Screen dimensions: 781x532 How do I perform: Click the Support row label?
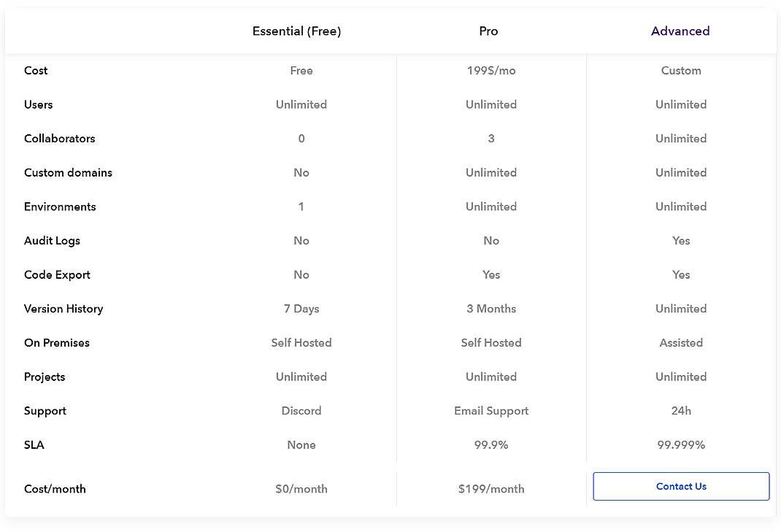45,410
